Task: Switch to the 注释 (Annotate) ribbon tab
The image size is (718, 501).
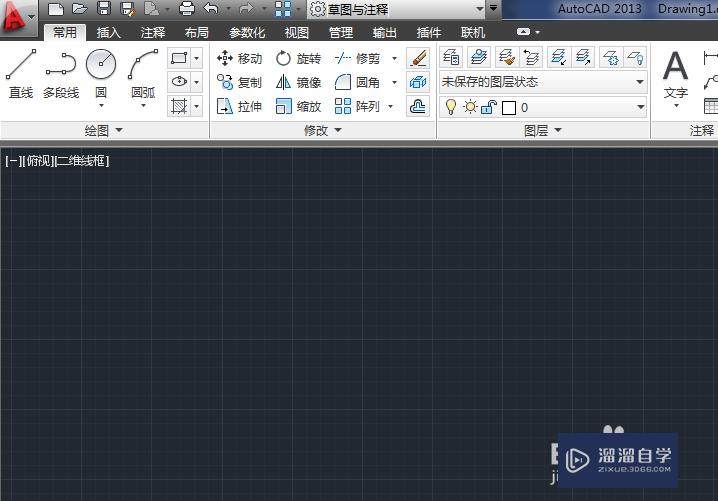Action: click(x=152, y=32)
